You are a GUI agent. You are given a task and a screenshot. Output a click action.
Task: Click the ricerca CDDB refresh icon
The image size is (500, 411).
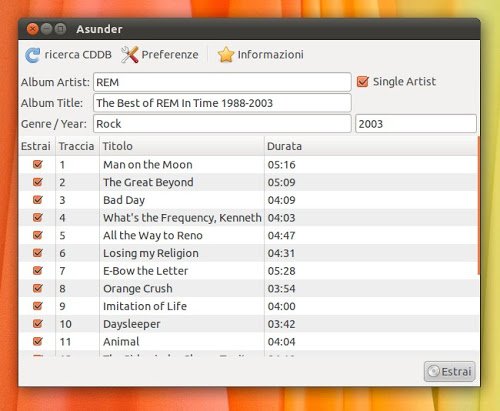coord(32,55)
